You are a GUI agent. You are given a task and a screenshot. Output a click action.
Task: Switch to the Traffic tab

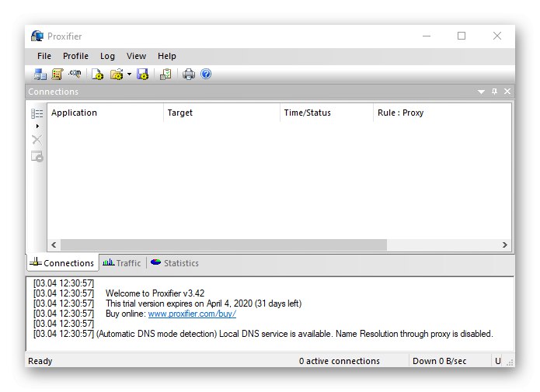click(122, 263)
